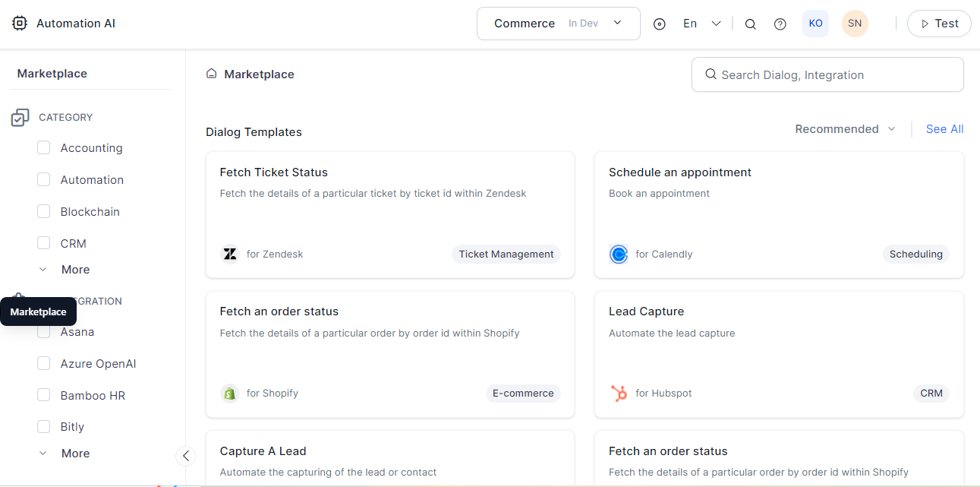Screen dimensions: 980x487
Task: Collapse the sidebar using the left chevron
Action: (x=186, y=456)
